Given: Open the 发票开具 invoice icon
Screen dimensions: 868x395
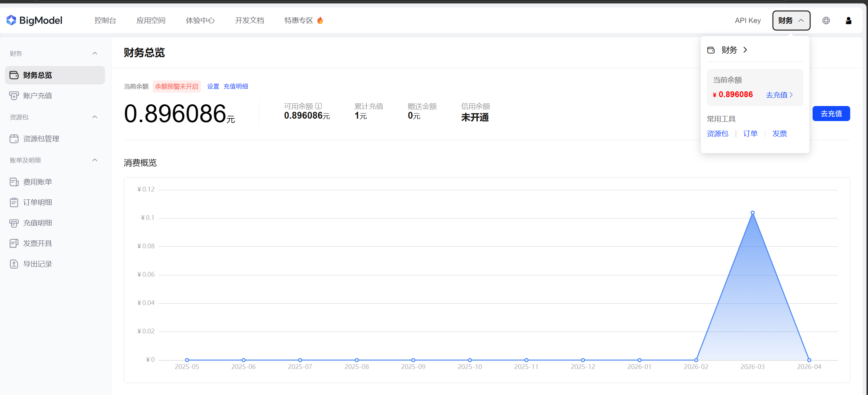Looking at the screenshot, I should click(x=14, y=243).
